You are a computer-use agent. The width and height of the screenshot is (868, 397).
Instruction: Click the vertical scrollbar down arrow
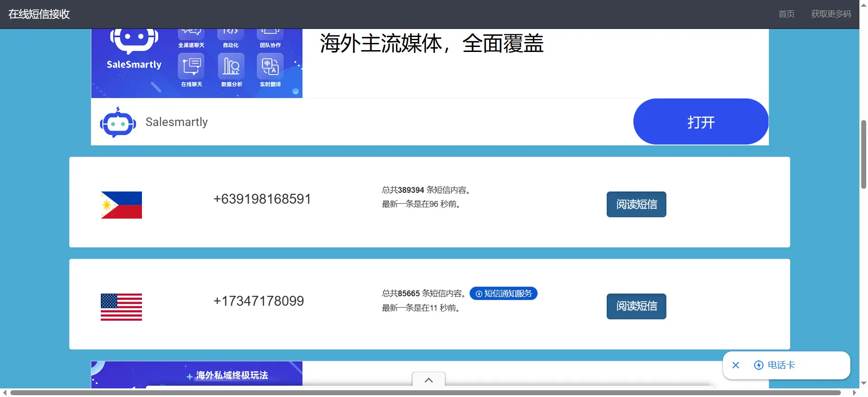coord(863,383)
